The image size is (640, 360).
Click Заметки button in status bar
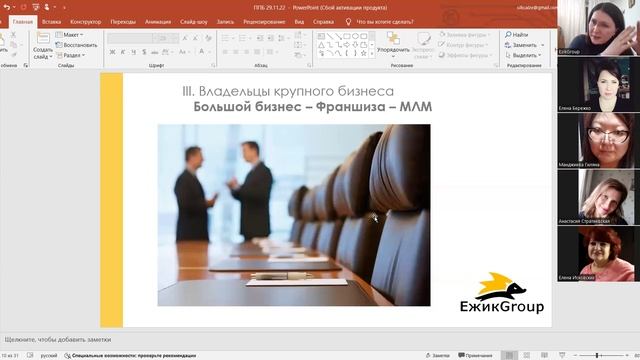pyautogui.click(x=438, y=356)
